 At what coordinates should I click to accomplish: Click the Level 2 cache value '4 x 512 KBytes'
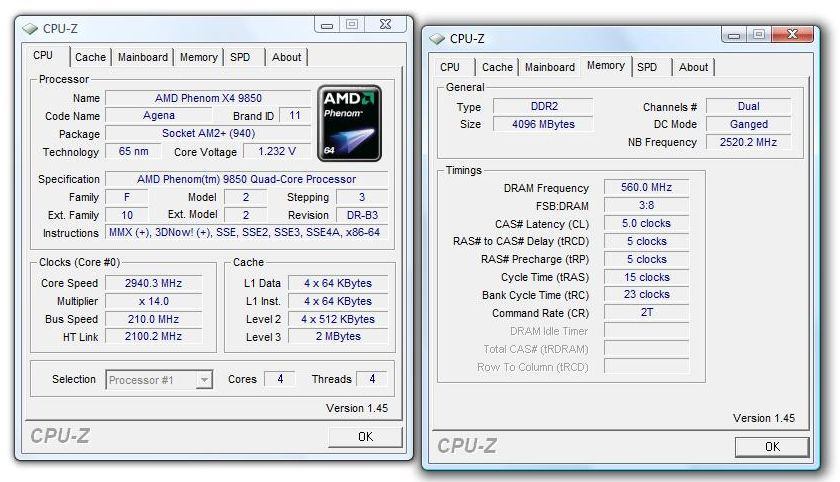click(338, 319)
